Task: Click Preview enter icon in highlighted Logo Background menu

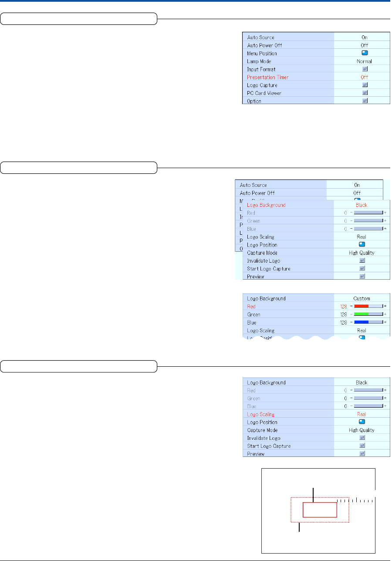Action: point(362,276)
